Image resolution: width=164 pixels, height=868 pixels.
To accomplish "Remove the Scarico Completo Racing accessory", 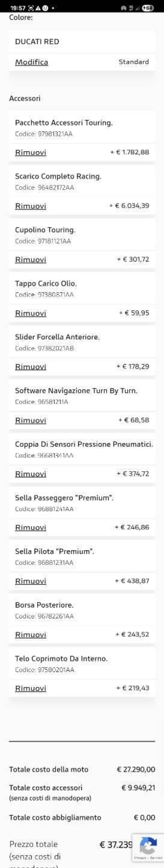I will pos(30,206).
